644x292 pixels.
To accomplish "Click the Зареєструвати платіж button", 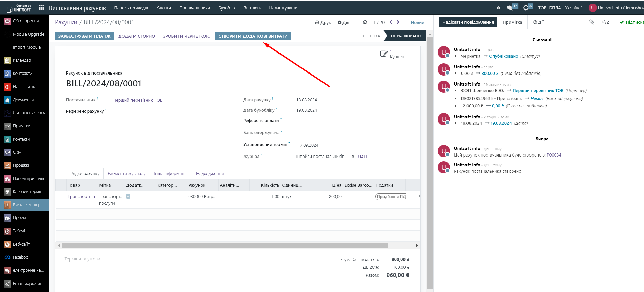I will pyautogui.click(x=84, y=36).
